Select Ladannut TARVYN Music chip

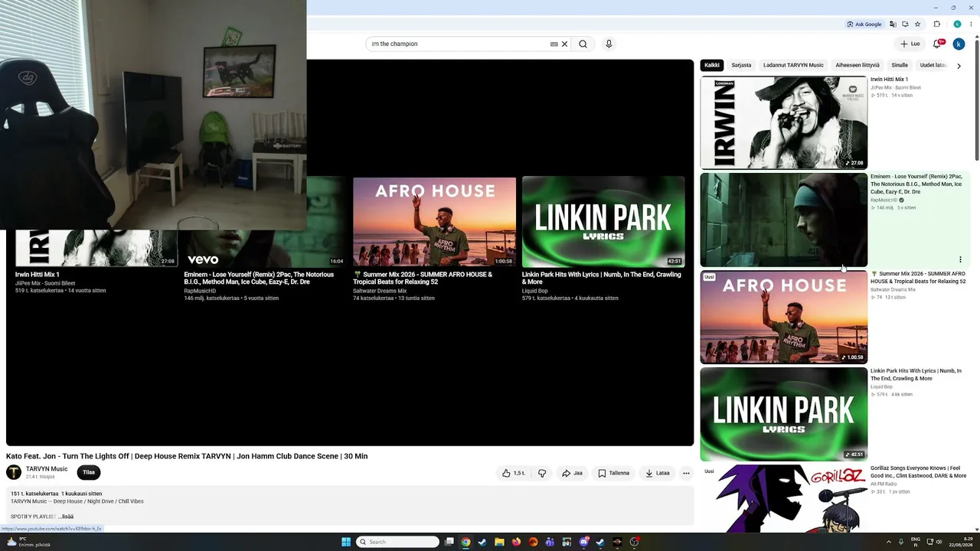pyautogui.click(x=793, y=65)
